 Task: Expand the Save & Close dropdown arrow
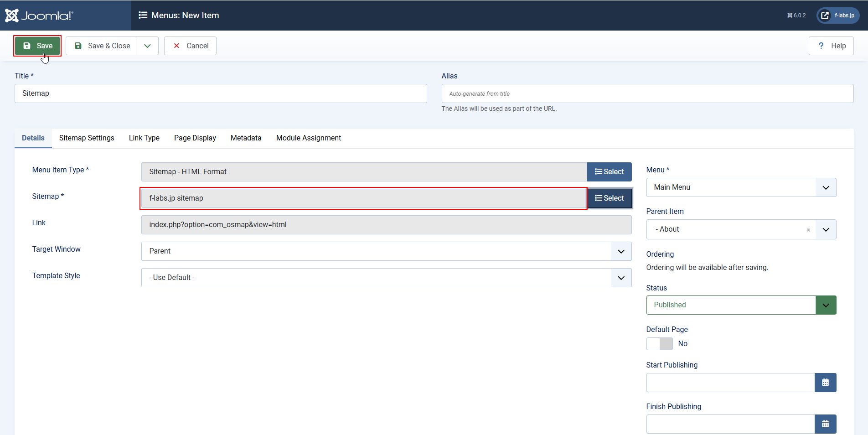[x=147, y=46]
